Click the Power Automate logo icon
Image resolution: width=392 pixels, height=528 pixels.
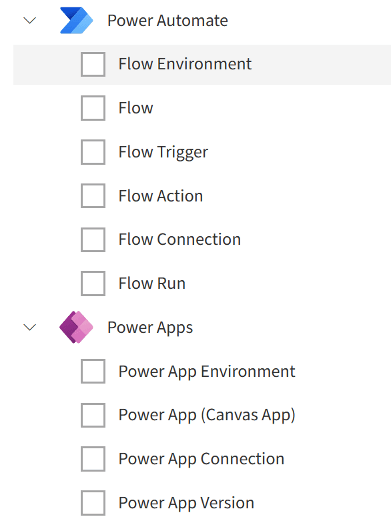click(x=76, y=20)
